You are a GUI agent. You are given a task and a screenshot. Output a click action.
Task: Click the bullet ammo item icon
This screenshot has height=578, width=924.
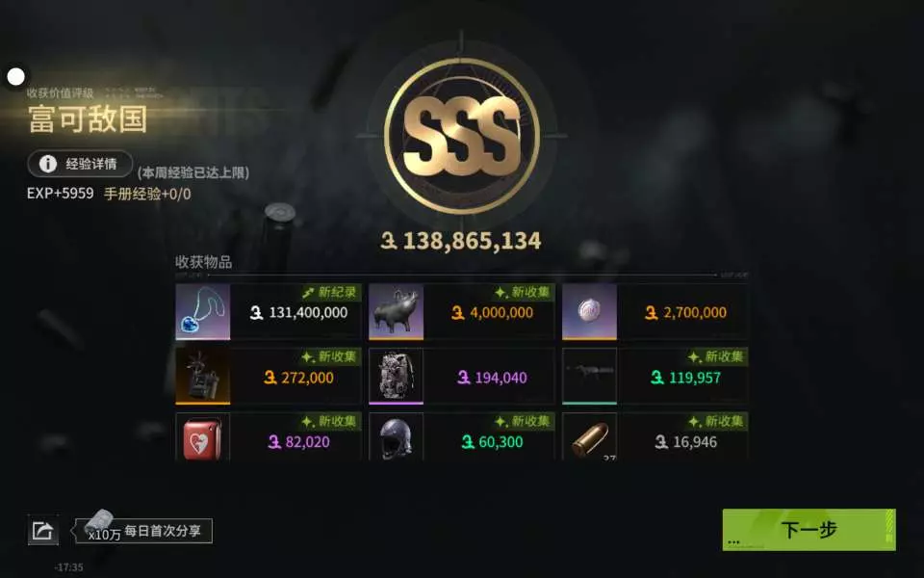point(589,437)
